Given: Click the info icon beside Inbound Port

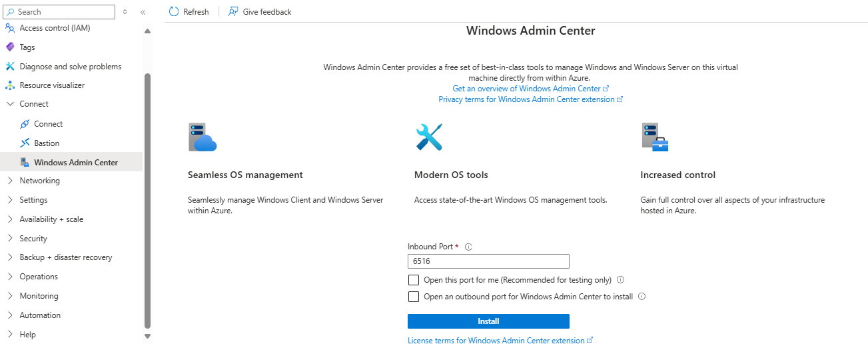Looking at the screenshot, I should tap(468, 247).
